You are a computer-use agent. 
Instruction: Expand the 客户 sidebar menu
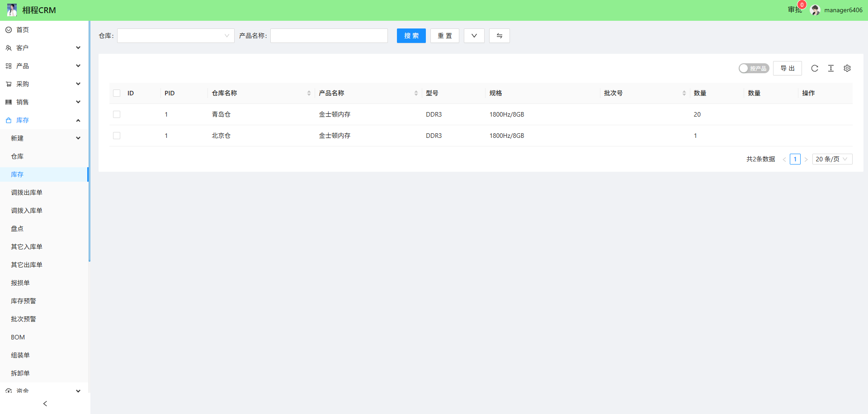44,48
